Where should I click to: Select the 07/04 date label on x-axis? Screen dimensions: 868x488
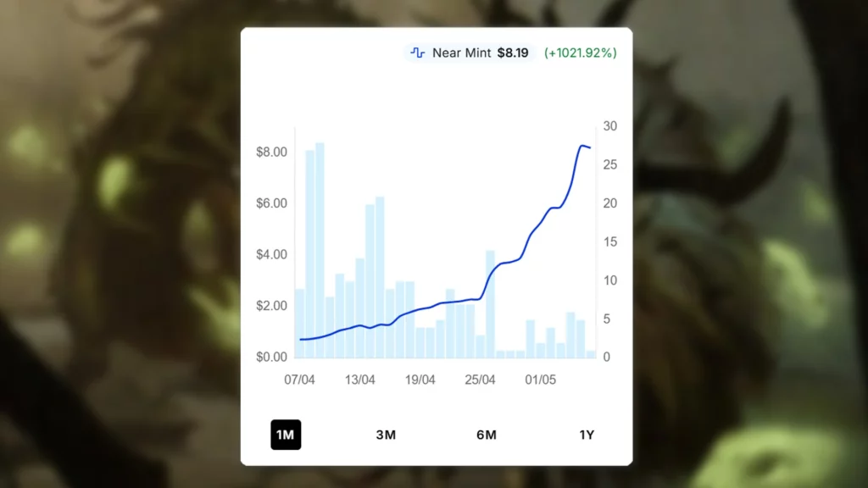298,380
